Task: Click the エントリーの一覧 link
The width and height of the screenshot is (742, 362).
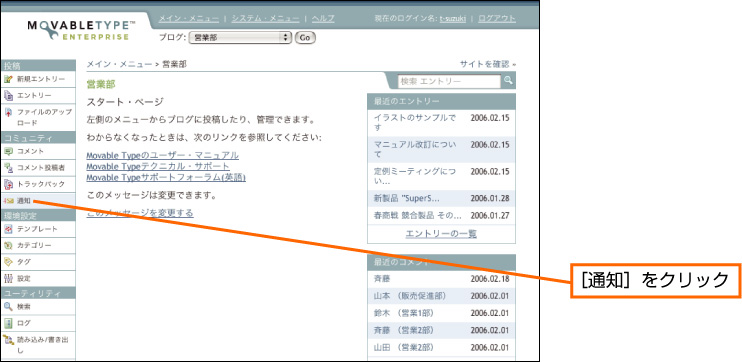Action: (441, 234)
